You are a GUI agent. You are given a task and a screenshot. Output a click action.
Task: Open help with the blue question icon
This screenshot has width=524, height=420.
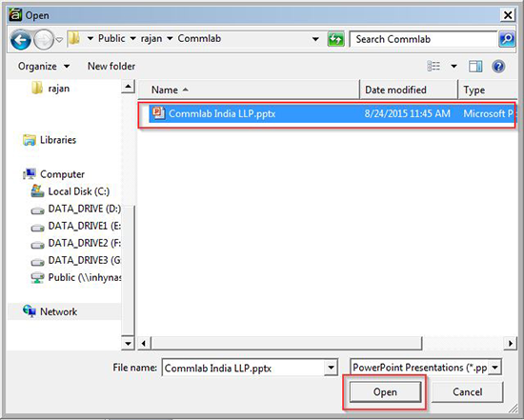coord(498,66)
